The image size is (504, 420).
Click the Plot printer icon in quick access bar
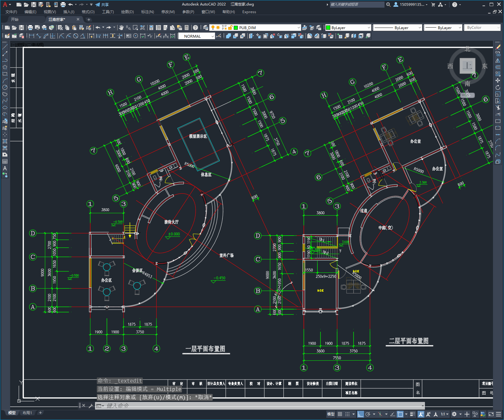(x=63, y=5)
